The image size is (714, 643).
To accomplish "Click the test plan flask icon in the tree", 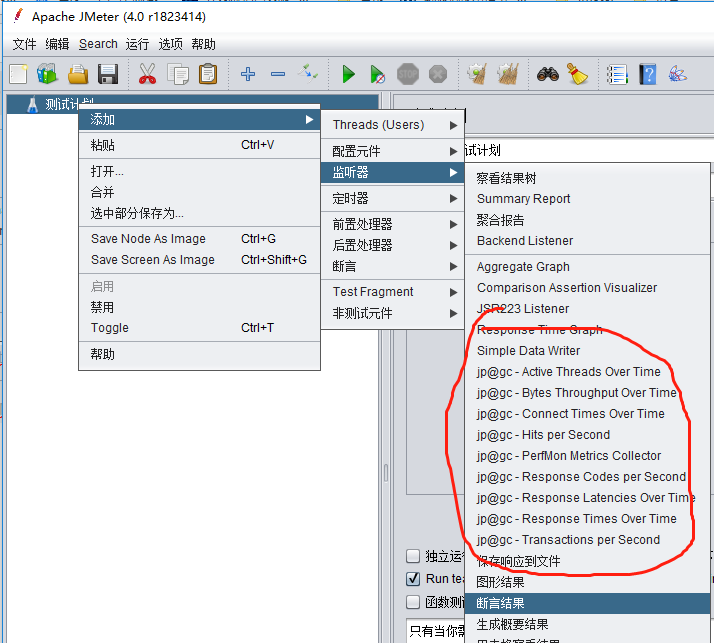I will tap(32, 104).
